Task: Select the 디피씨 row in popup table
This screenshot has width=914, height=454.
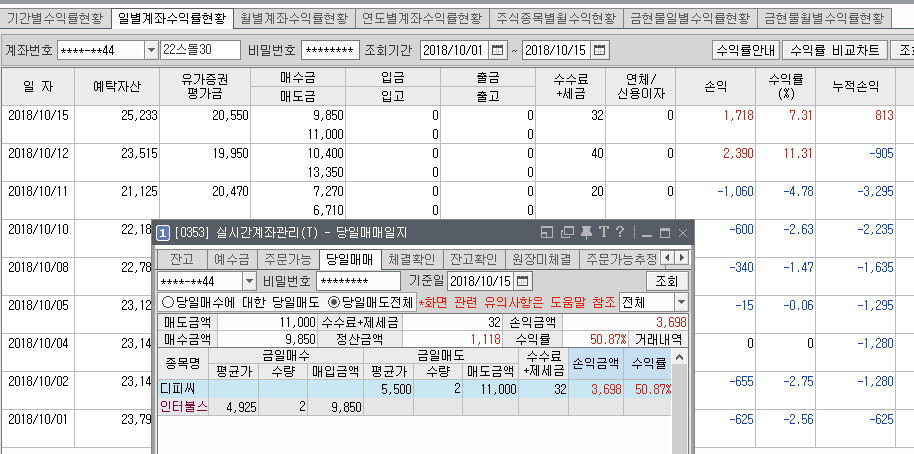Action: click(415, 389)
